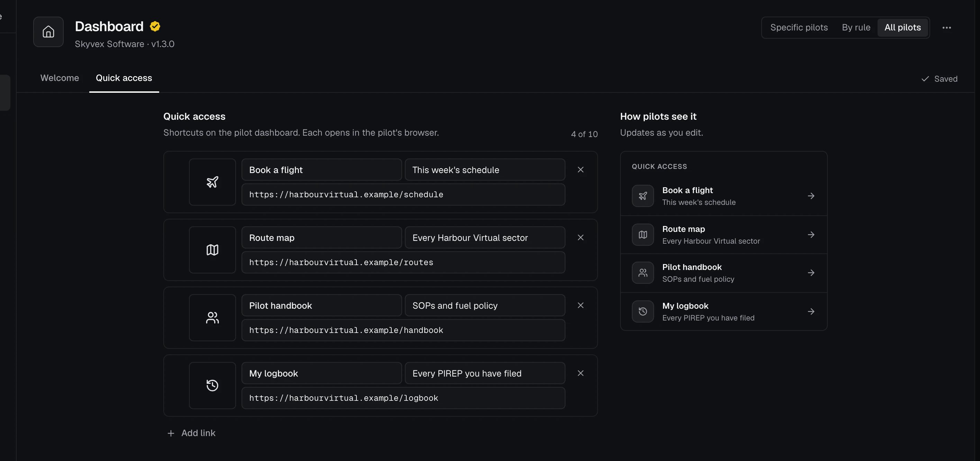Viewport: 980px width, 461px height.
Task: Select the By rule option
Action: pos(856,27)
